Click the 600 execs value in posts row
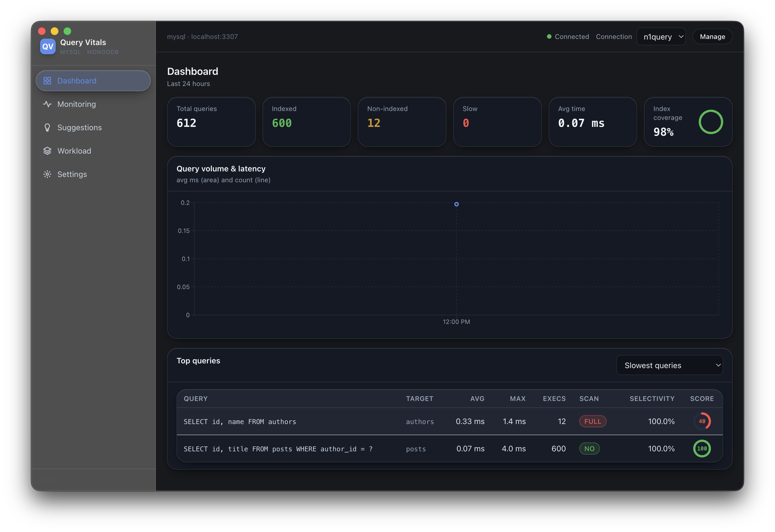The height and width of the screenshot is (532, 775). 559,449
